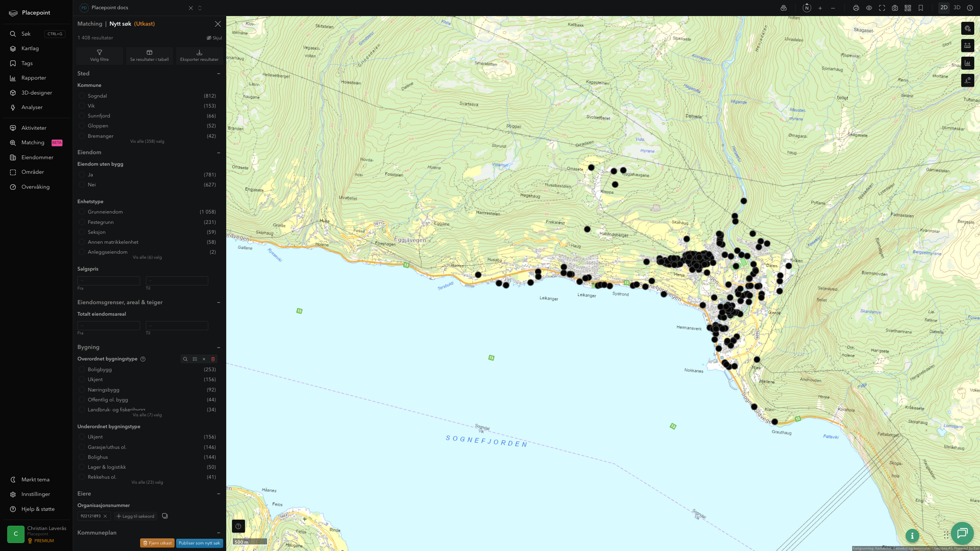Select the Festegrunn enhetstype
980x551 pixels.
coord(82,222)
